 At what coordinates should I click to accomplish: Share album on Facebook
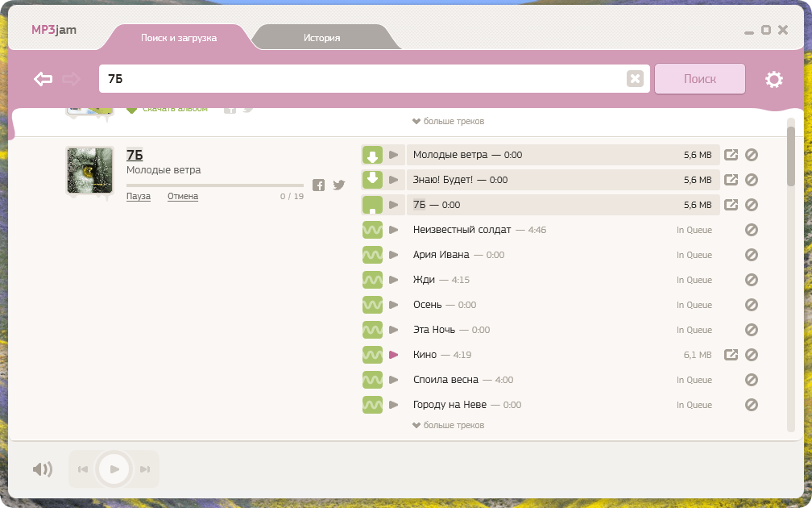click(x=318, y=185)
